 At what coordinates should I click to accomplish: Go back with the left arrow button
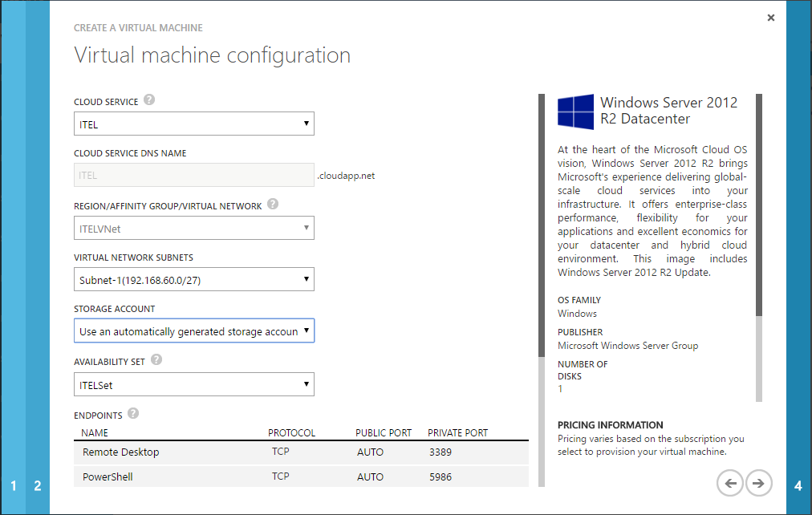tap(730, 483)
